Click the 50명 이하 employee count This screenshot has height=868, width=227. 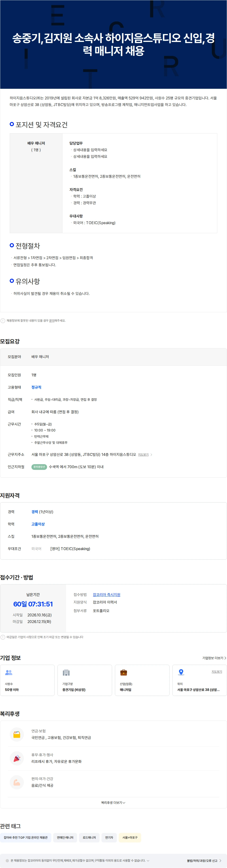[12, 690]
